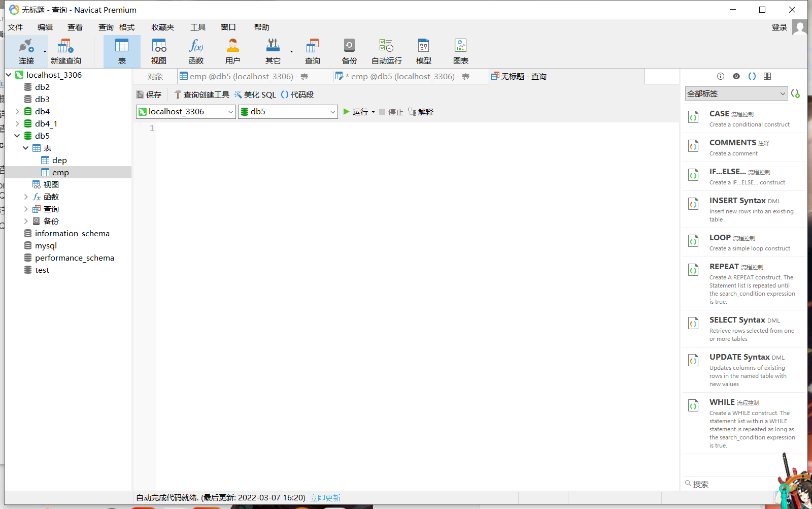
Task: Switch to the Objects (对象) tab
Action: [x=155, y=77]
